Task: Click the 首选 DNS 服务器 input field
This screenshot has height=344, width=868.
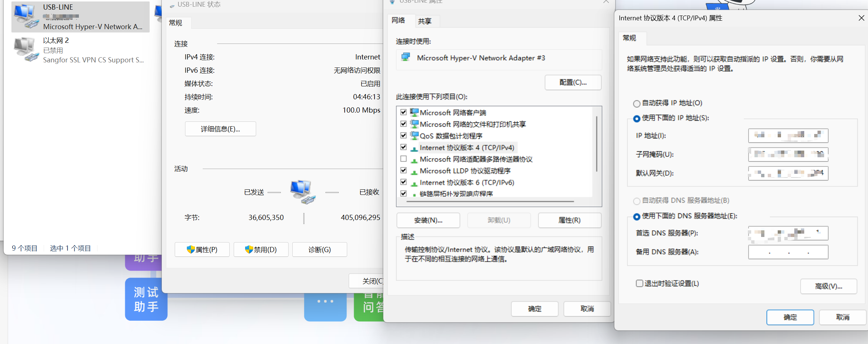Action: [788, 233]
